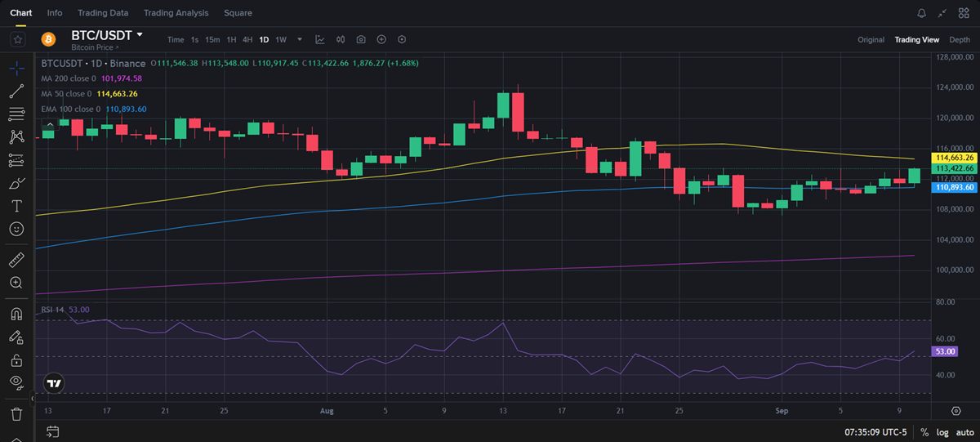Click the BTCUSDT 1D Binance chart title
Viewport: 980px width, 442px height.
[x=93, y=63]
